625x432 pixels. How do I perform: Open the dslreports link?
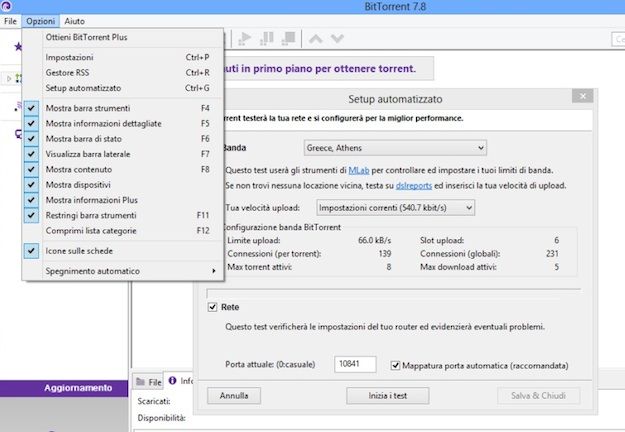pyautogui.click(x=414, y=185)
